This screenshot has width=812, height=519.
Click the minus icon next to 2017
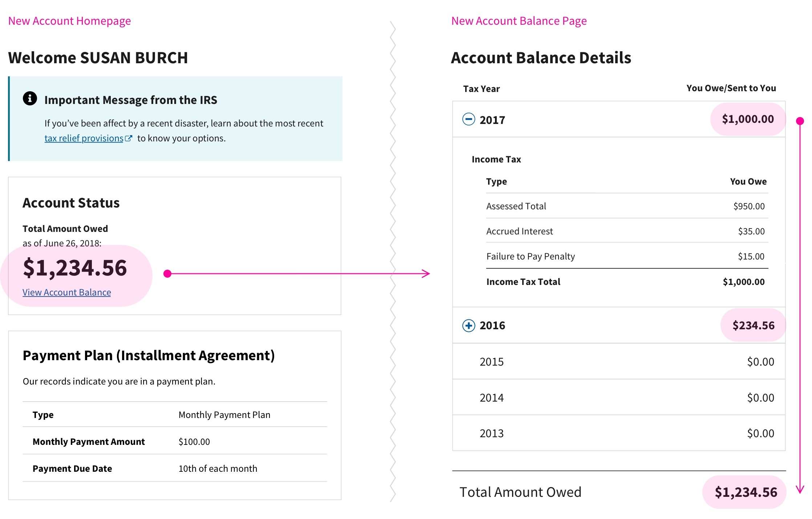click(469, 119)
